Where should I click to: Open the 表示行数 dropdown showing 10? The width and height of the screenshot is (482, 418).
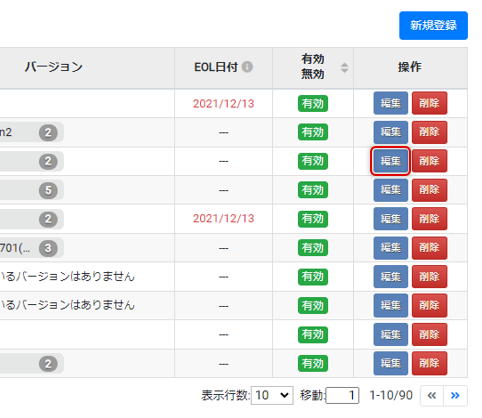(272, 396)
